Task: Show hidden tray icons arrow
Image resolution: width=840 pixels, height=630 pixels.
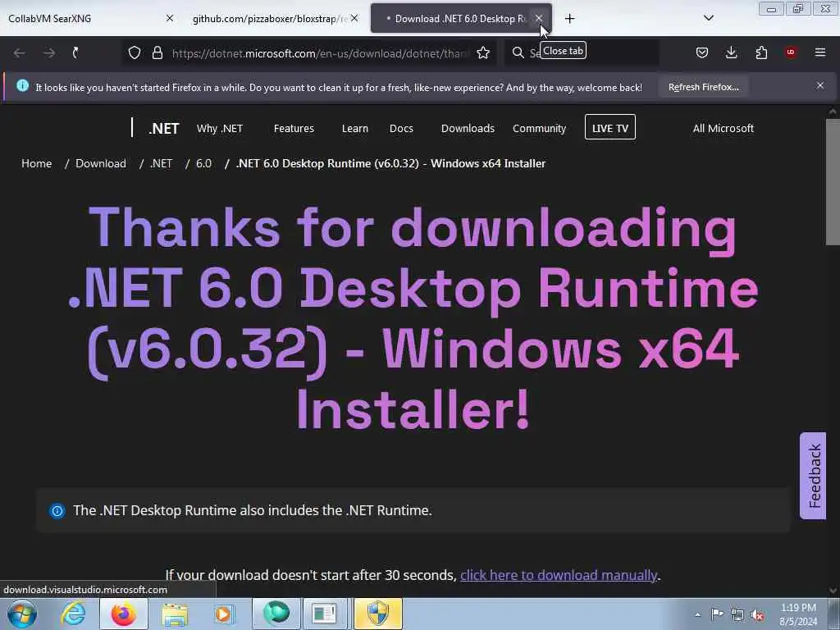Action: coord(697,615)
